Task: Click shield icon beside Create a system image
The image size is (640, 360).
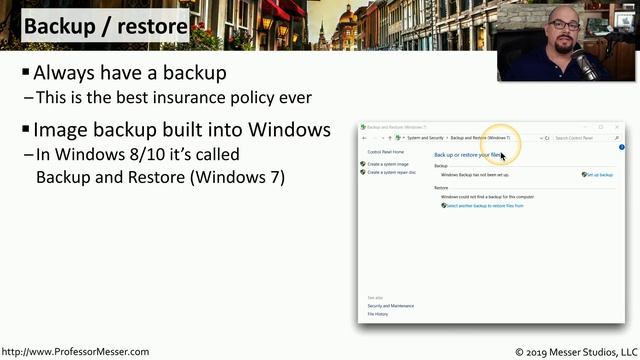Action: pyautogui.click(x=363, y=164)
